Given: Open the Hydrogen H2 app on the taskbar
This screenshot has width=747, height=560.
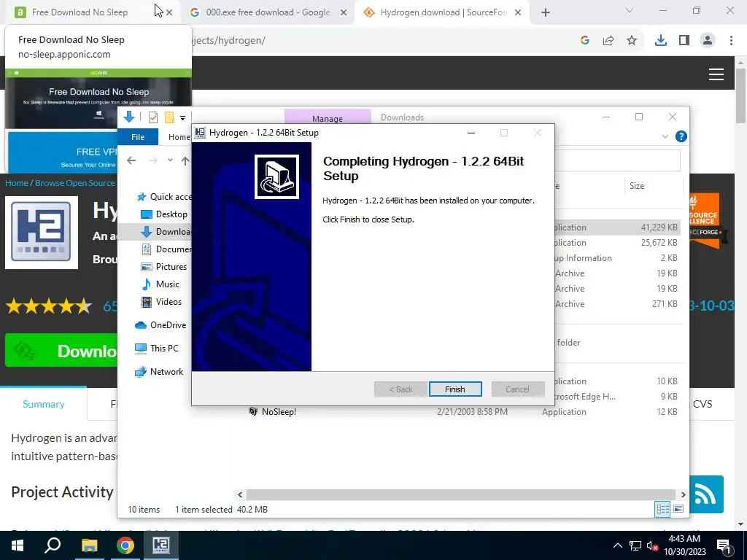Looking at the screenshot, I should [160, 545].
